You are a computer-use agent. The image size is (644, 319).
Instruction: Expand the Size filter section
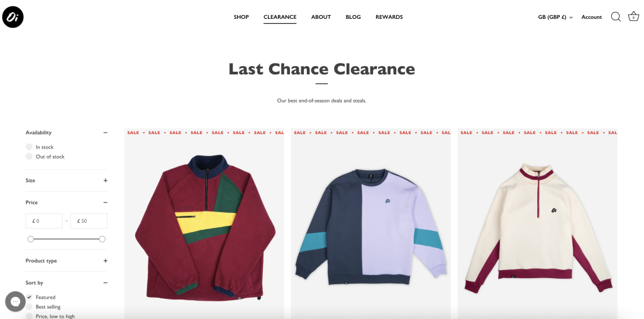coord(67,181)
